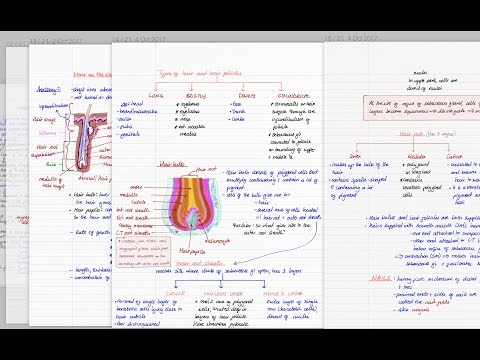Click the 'BRISTLY' hair type label
Image resolution: width=480 pixels, height=360 pixels.
(196, 96)
